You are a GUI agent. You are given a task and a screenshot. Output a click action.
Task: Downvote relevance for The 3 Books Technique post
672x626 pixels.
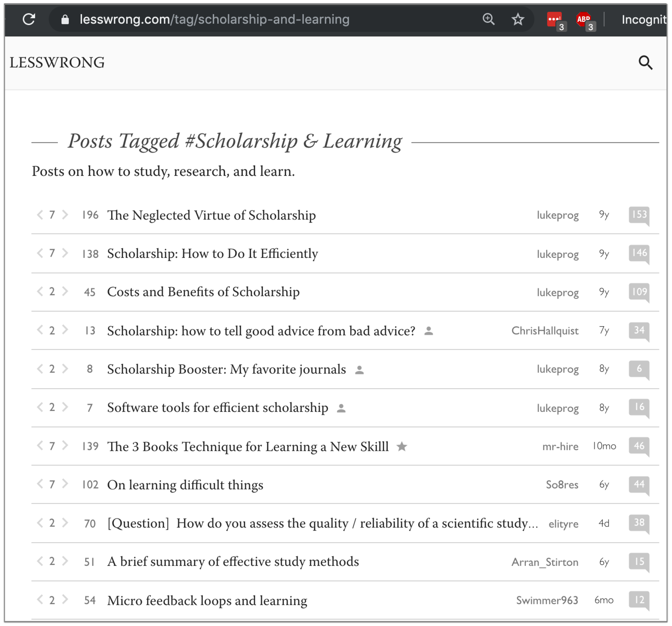tap(40, 446)
